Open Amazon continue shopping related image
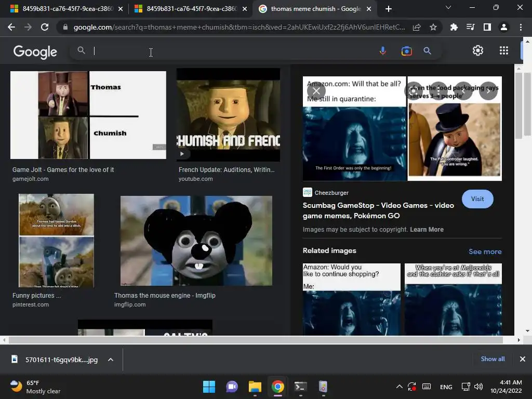Viewport: 532px width, 399px height. pos(352,299)
